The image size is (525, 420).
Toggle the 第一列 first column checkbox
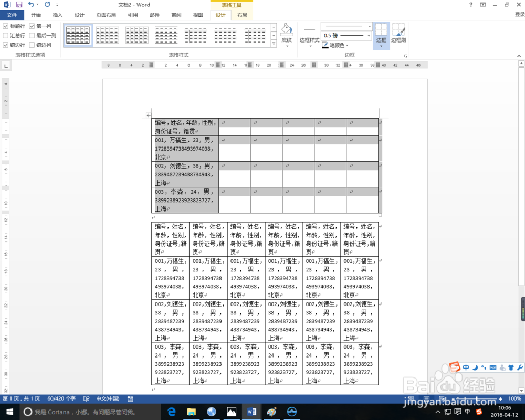tap(32, 26)
